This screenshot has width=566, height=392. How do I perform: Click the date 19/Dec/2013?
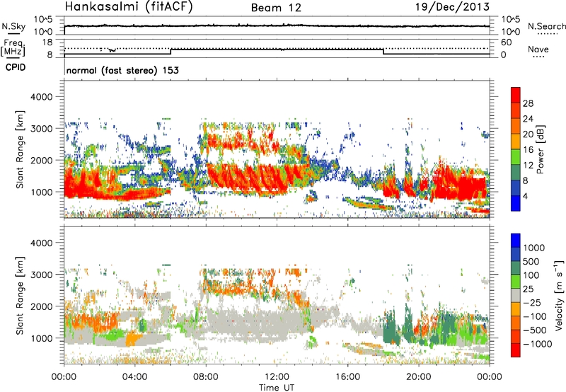tap(452, 7)
